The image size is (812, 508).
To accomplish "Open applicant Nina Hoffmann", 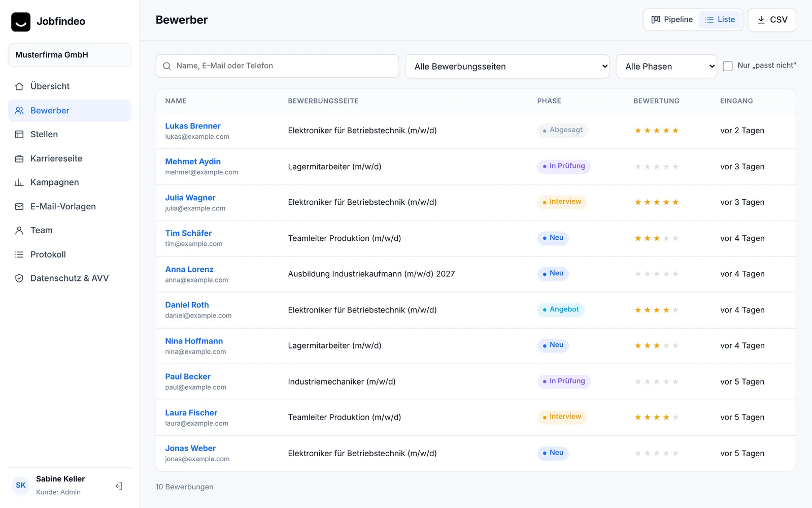I will tap(194, 341).
